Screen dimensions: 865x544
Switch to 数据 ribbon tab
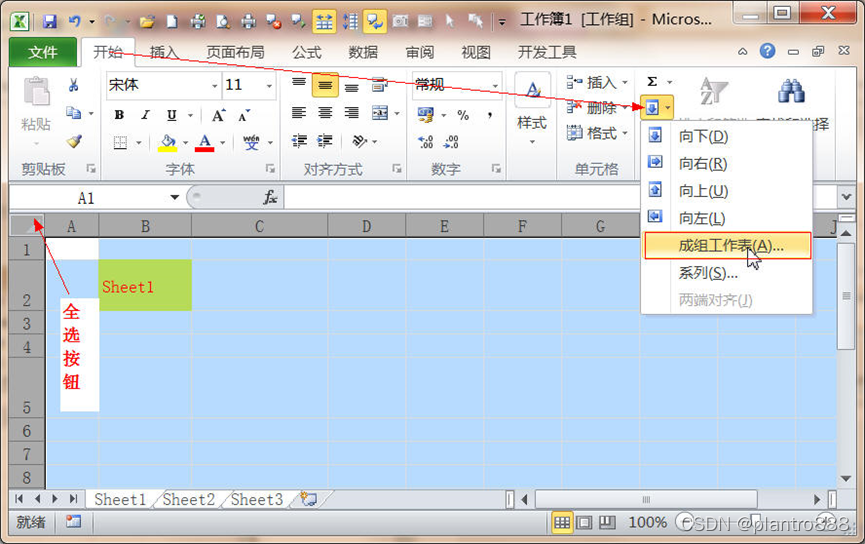[363, 52]
